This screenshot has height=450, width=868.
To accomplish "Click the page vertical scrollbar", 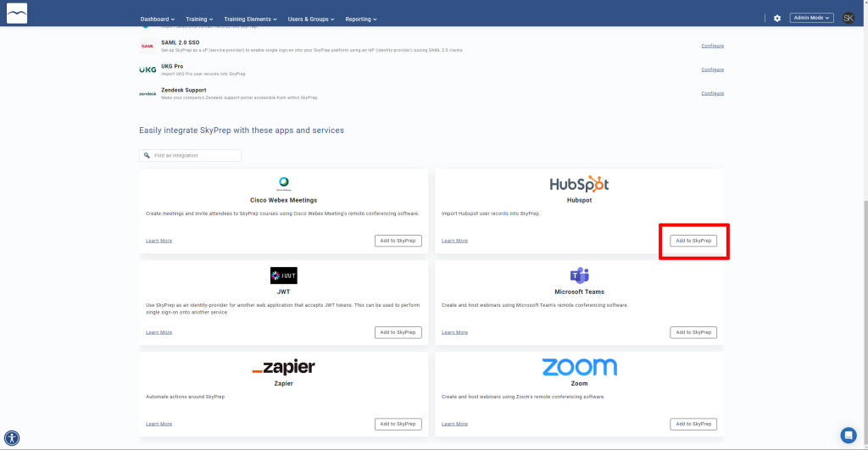I will (865, 321).
